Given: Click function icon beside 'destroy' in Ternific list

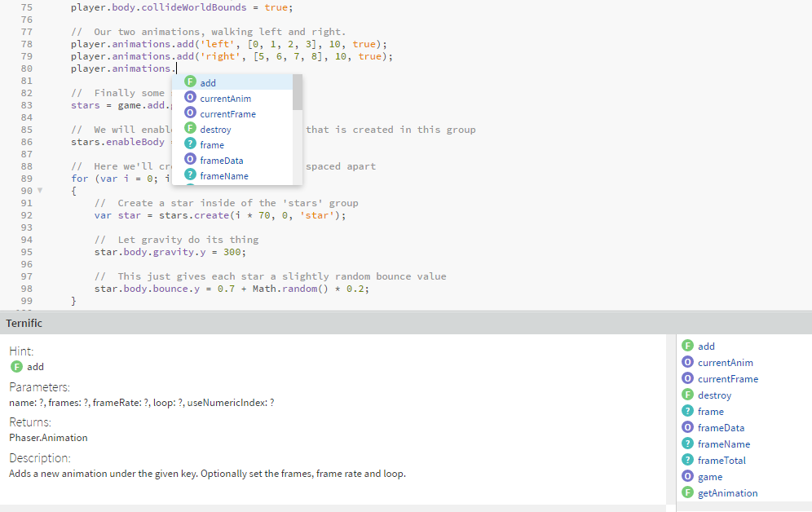Looking at the screenshot, I should tap(688, 395).
